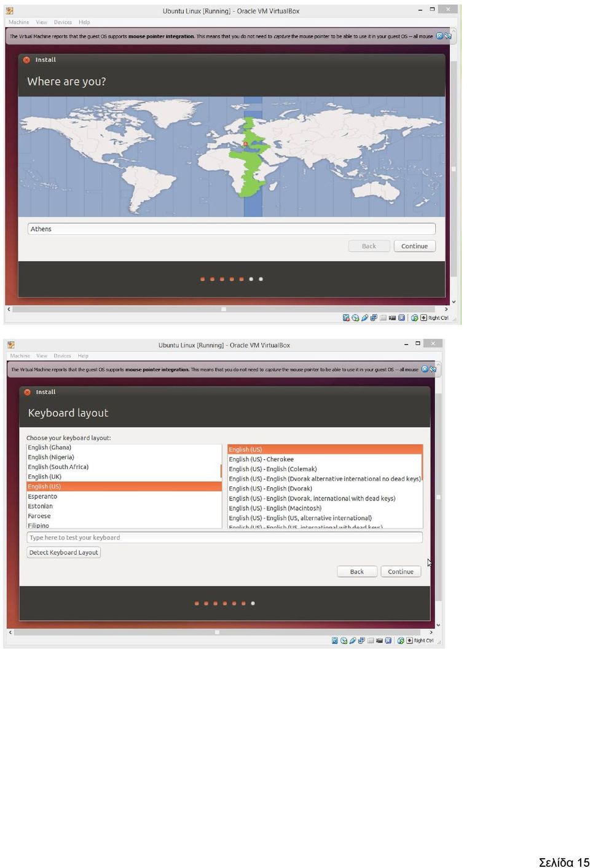Click the Athens location text field

[x=232, y=229]
